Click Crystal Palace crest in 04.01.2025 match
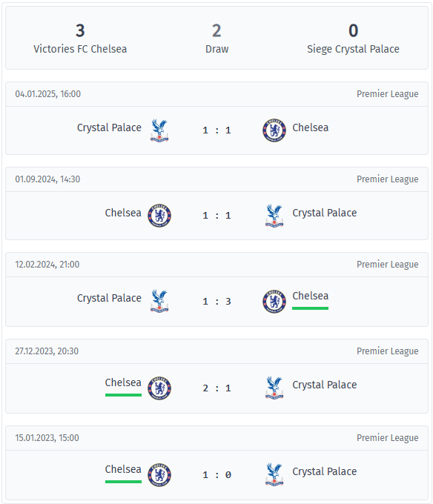The image size is (433, 504). pyautogui.click(x=159, y=130)
